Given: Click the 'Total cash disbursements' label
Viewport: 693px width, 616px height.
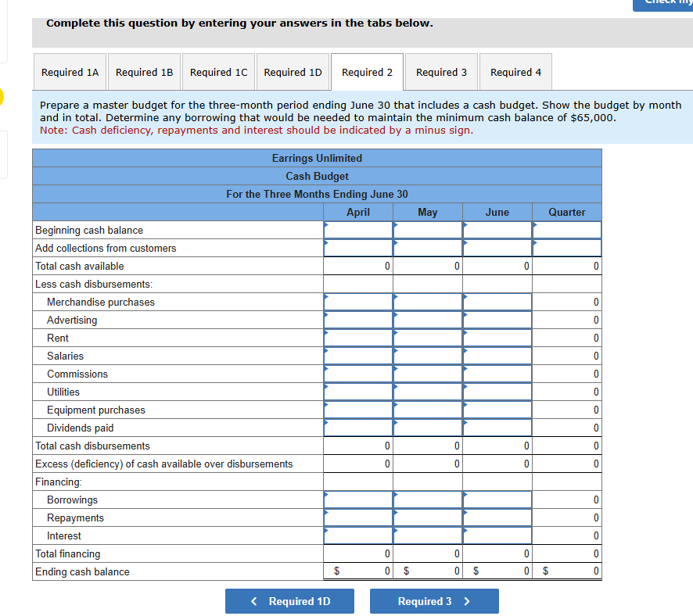Looking at the screenshot, I should (x=92, y=446).
